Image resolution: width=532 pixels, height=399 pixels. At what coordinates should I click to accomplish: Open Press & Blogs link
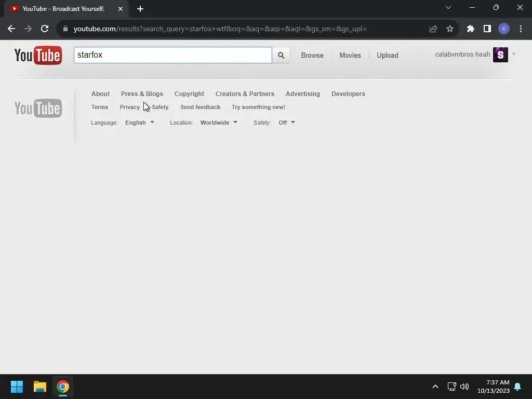click(x=142, y=94)
